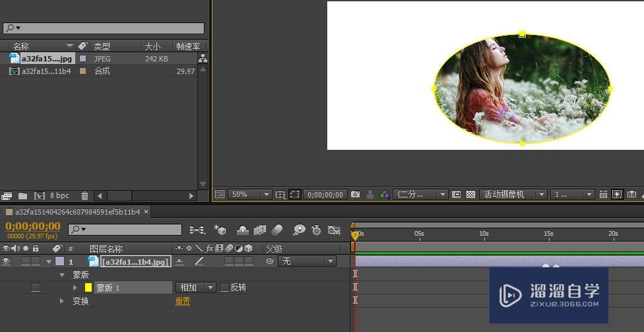Click yellow color swatch of 蒙版 1
The image size is (644, 332).
[x=88, y=288]
